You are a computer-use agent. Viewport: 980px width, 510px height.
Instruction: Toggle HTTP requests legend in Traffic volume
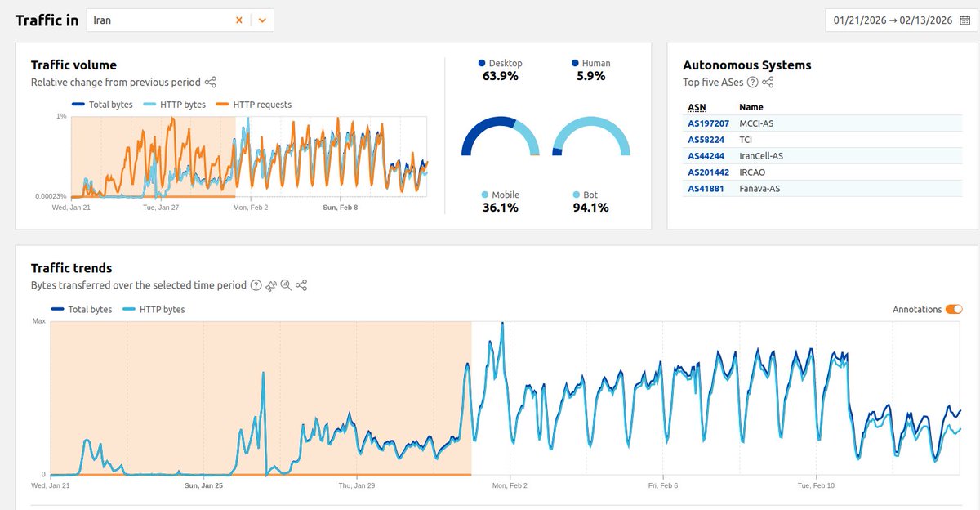pos(253,105)
